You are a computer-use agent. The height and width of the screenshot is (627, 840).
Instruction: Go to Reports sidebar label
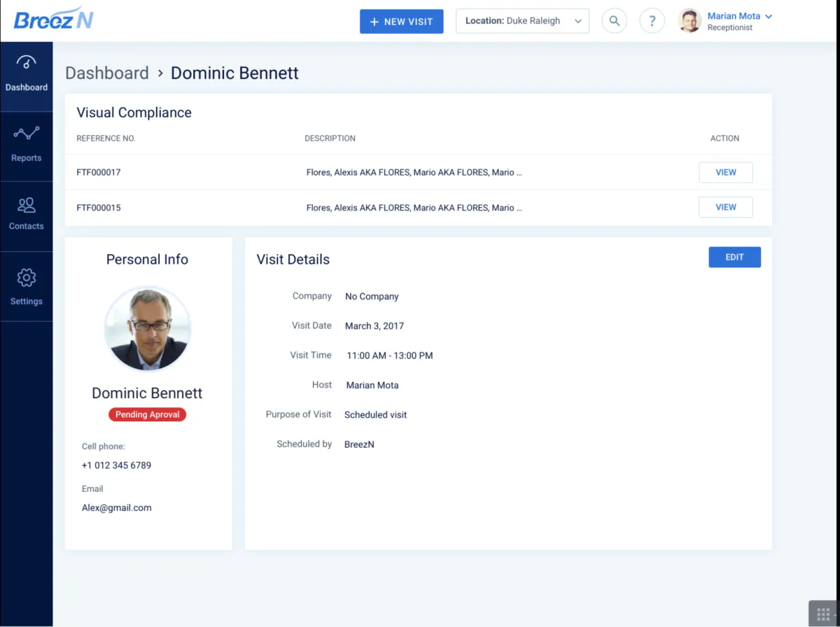pos(27,158)
